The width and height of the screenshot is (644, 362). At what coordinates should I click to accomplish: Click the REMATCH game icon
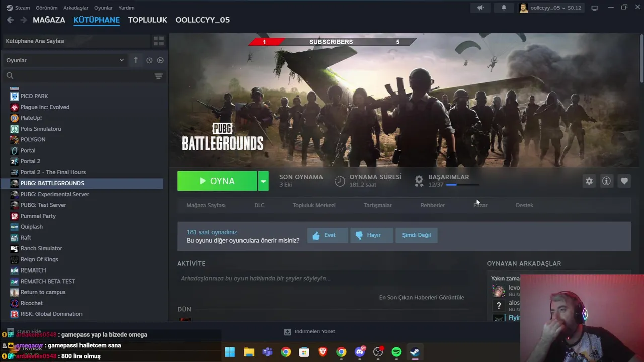[x=14, y=270]
